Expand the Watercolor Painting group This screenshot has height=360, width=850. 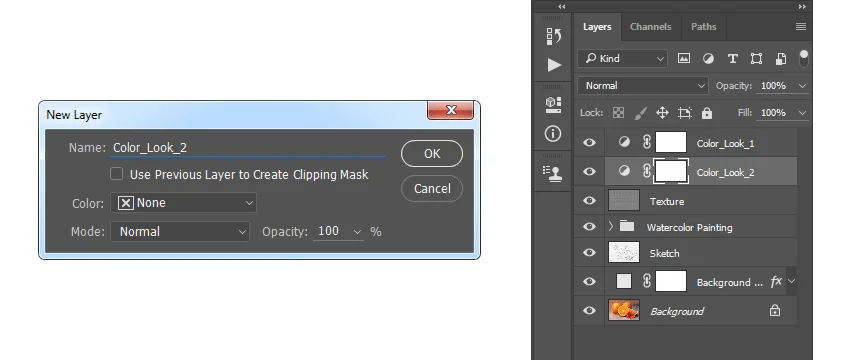pyautogui.click(x=611, y=227)
